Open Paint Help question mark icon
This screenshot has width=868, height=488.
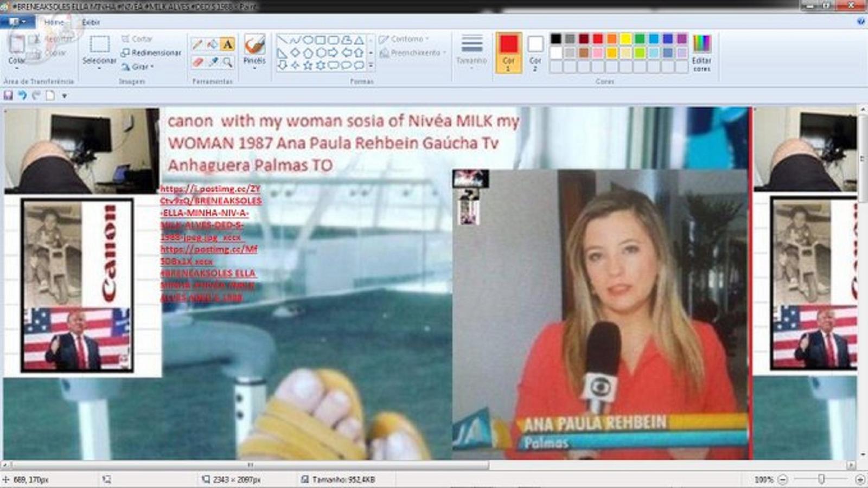[861, 22]
